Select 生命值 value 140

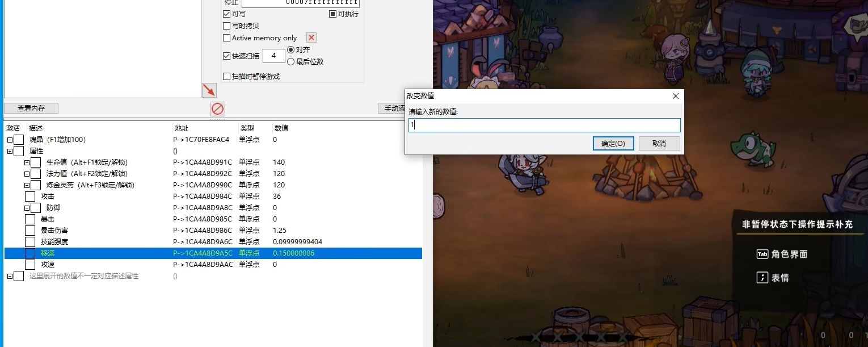tap(279, 162)
